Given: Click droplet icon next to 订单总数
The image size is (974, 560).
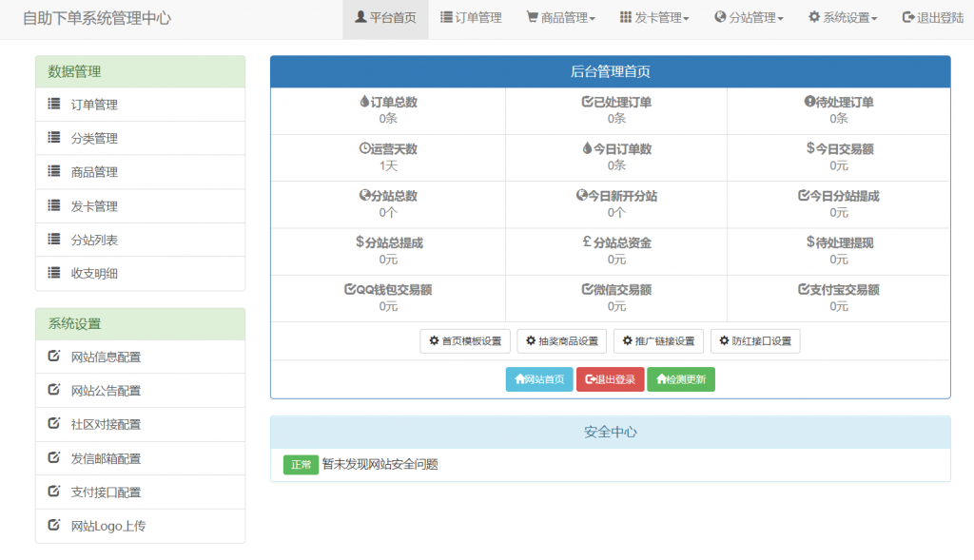Looking at the screenshot, I should [364, 101].
